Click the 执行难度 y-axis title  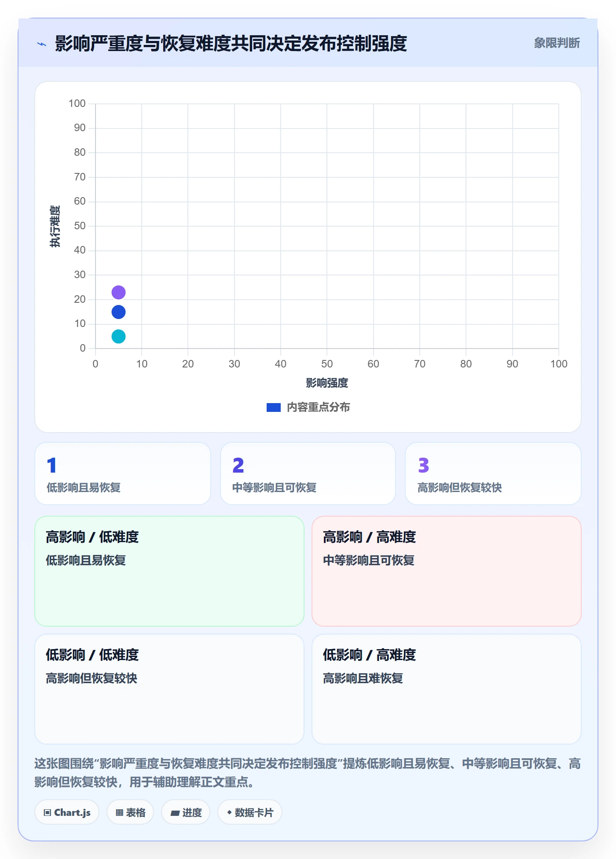[x=55, y=226]
